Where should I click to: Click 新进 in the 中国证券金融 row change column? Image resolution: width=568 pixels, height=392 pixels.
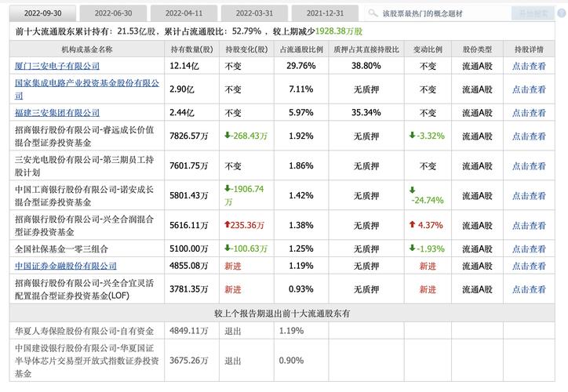pyautogui.click(x=233, y=266)
